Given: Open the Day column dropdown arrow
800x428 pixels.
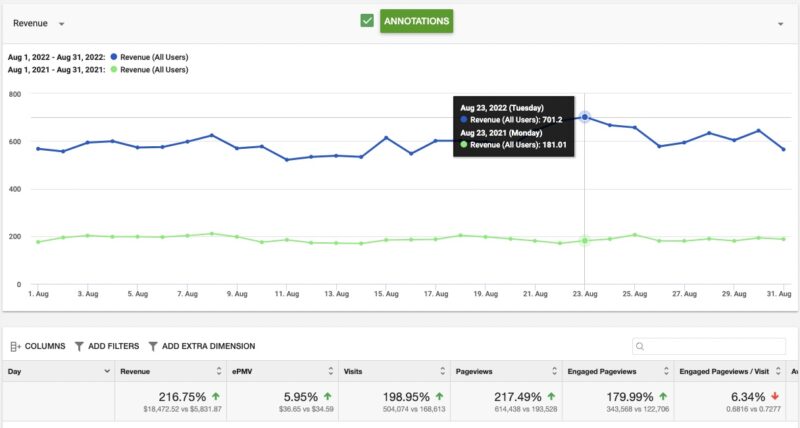Looking at the screenshot, I should tap(107, 371).
